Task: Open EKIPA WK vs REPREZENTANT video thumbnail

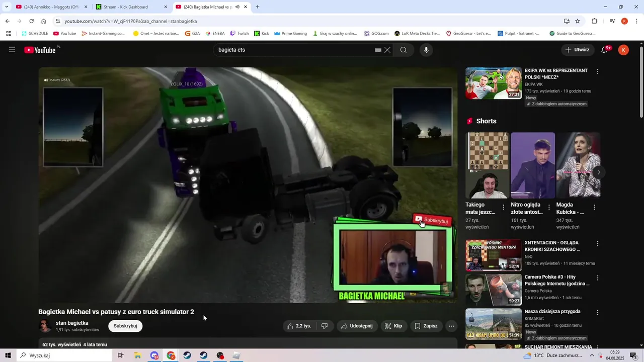Action: [x=494, y=83]
